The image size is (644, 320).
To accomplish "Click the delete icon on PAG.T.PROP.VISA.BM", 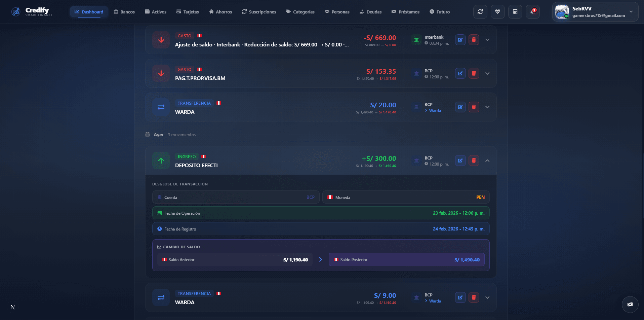I will (474, 73).
